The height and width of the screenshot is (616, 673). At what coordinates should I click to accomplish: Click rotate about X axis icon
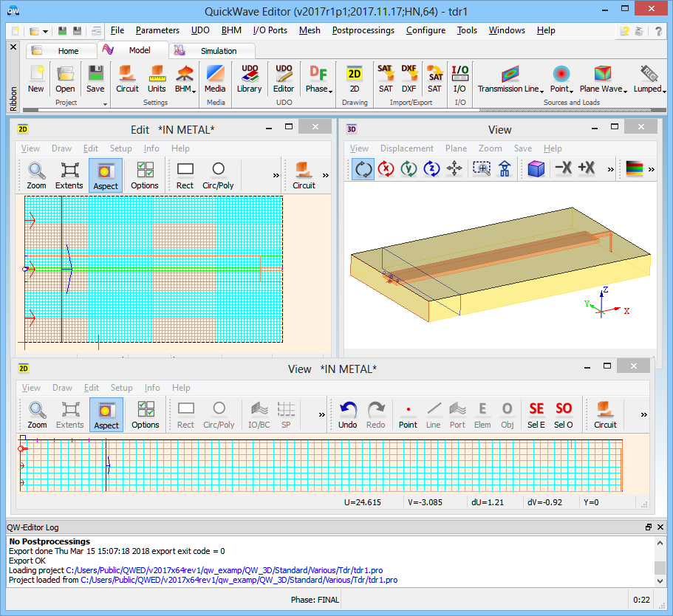[386, 168]
